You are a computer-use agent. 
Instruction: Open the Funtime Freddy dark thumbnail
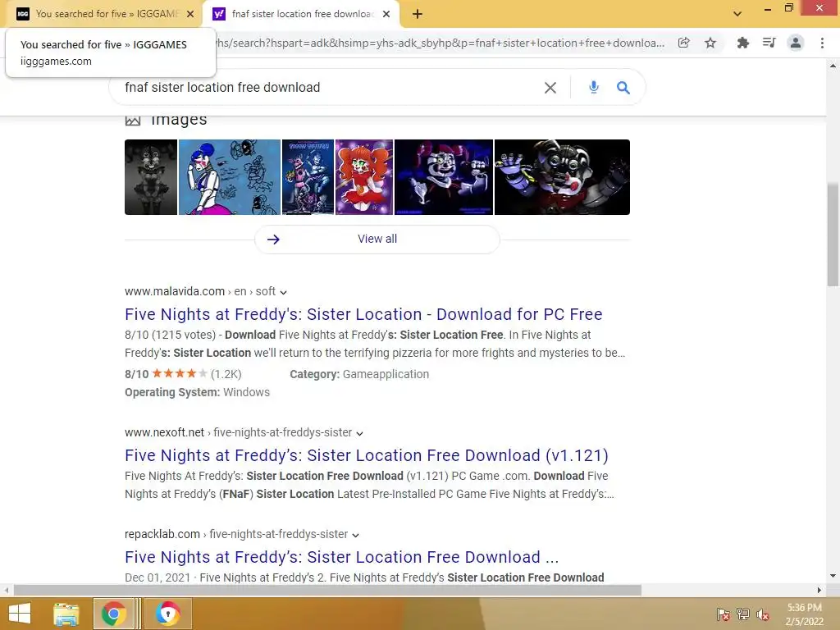pos(444,177)
